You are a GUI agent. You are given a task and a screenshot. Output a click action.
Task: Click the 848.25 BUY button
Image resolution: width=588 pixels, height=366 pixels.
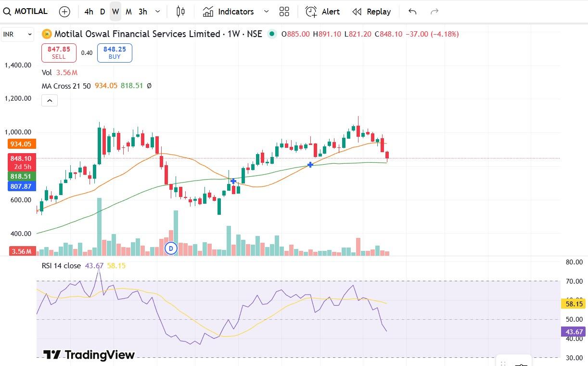(115, 53)
